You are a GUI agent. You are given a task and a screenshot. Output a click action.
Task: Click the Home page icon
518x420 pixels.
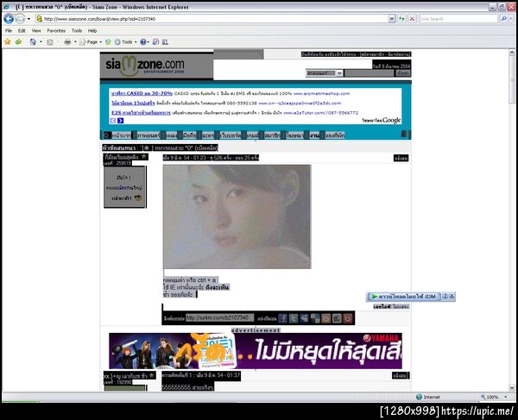33,42
